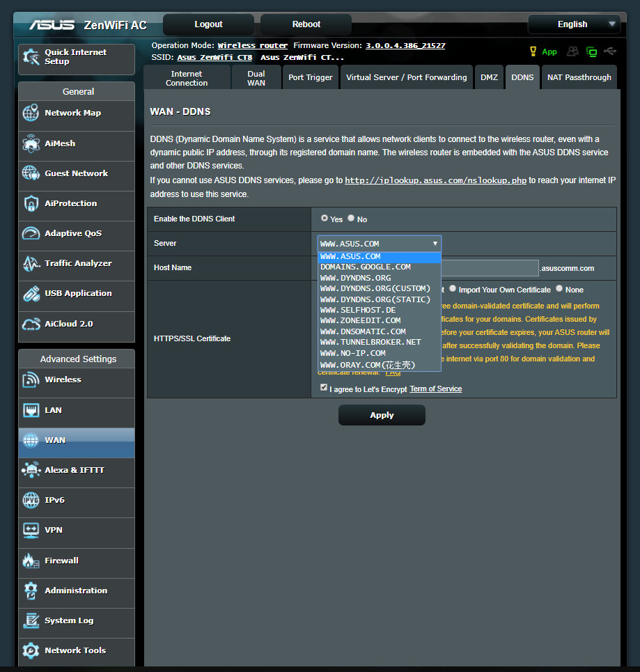
Task: Click the Network Map globe icon
Action: pyautogui.click(x=31, y=114)
